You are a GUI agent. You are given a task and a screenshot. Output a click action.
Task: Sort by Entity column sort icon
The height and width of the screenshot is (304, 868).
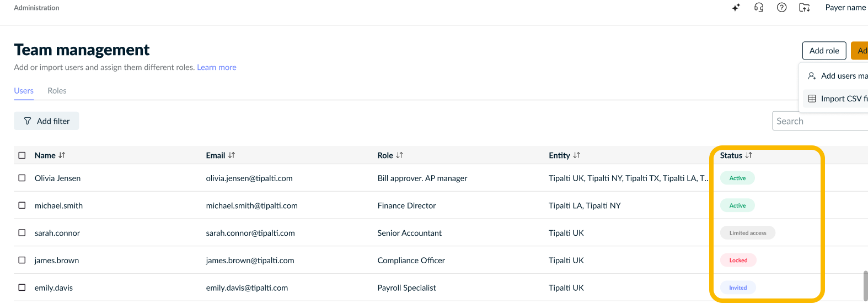[577, 155]
